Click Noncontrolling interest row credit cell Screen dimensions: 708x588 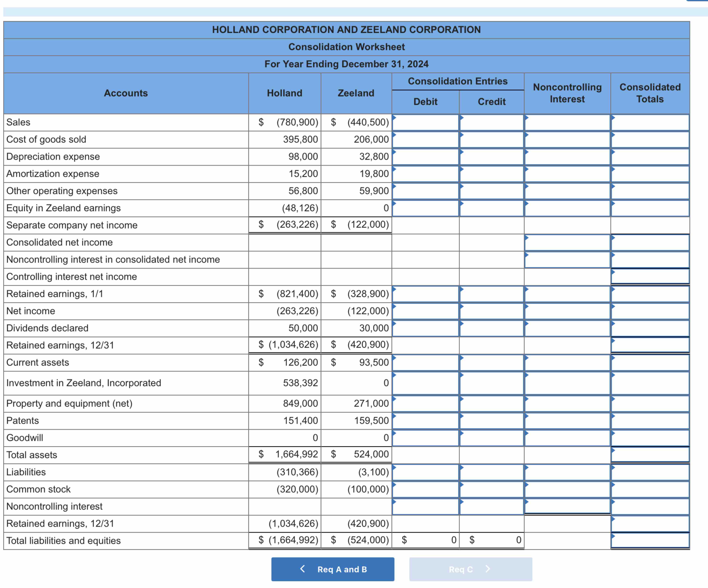coord(491,507)
